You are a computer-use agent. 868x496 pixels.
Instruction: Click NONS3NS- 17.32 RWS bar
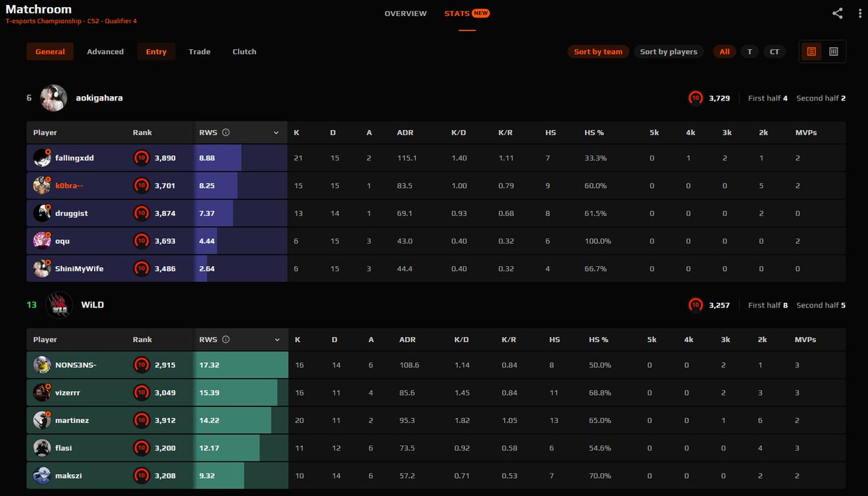(240, 365)
